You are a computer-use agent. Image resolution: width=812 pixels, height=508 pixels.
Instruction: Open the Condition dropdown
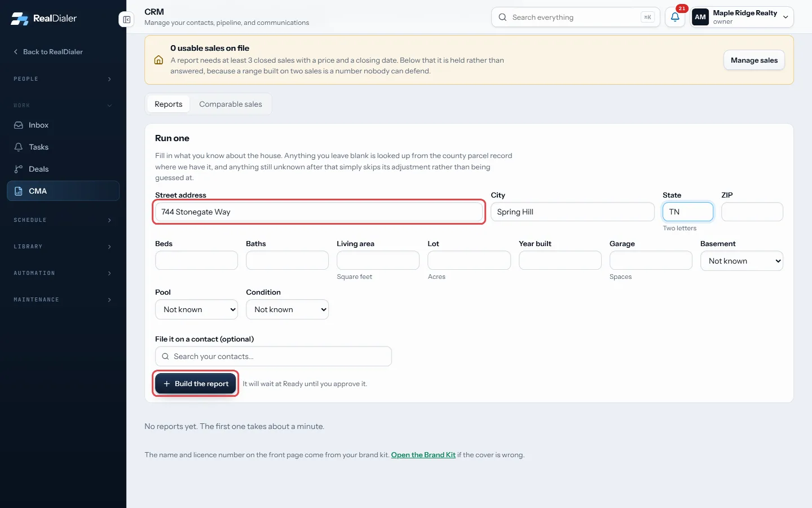tap(287, 309)
